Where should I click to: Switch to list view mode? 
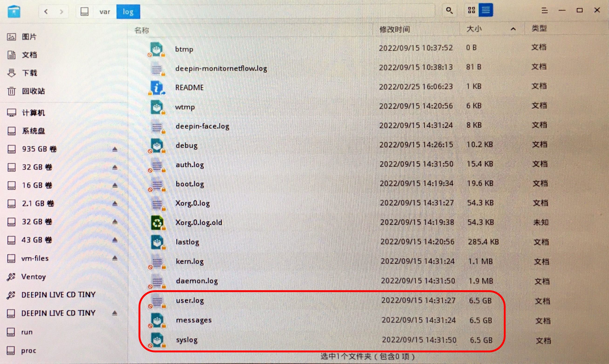(x=486, y=10)
